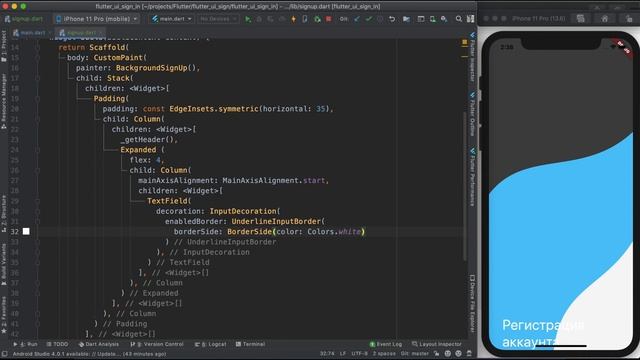Click the yellow analysis warning indicator
Image resolution: width=640 pixels, height=360 pixels.
point(464,42)
